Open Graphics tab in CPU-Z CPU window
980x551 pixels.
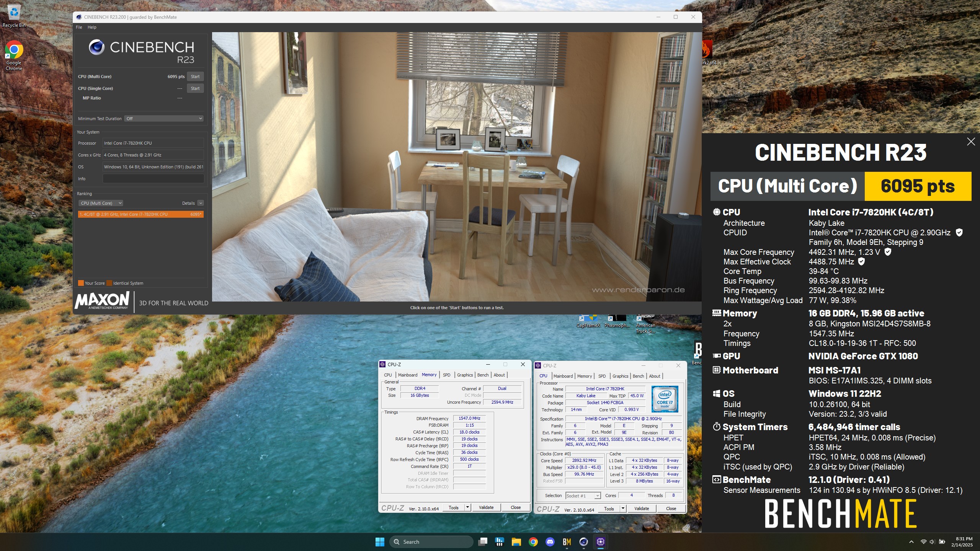pos(620,376)
